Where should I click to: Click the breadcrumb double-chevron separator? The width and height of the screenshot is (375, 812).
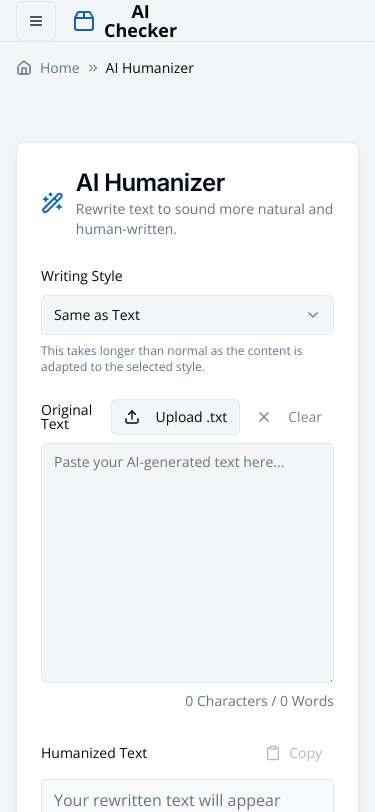pyautogui.click(x=93, y=68)
